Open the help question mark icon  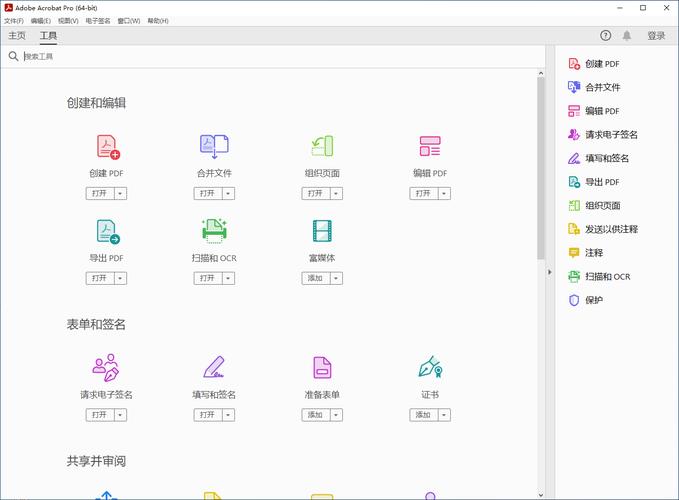(x=605, y=35)
